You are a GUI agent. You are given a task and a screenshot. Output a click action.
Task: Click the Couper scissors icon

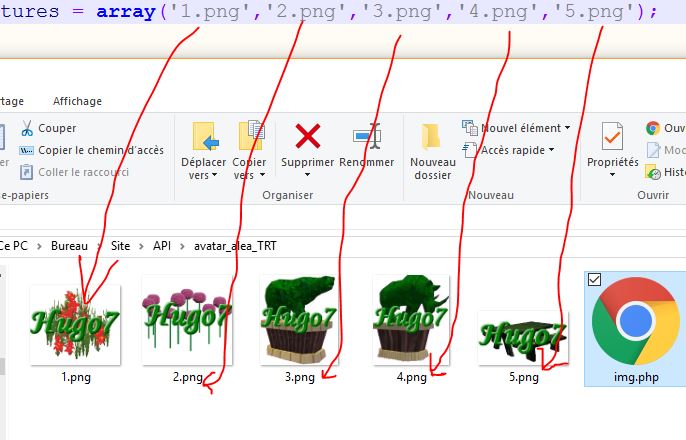coord(26,128)
